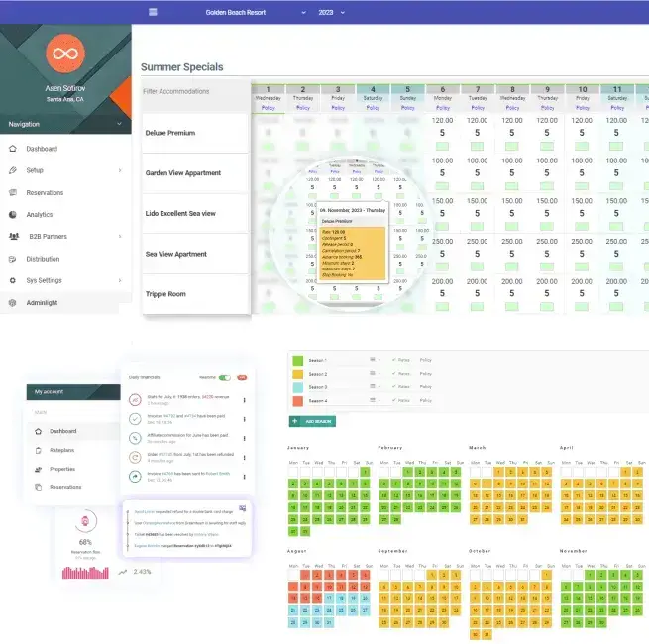
Task: Open Sys Settings via the gear icon
Action: 13,280
